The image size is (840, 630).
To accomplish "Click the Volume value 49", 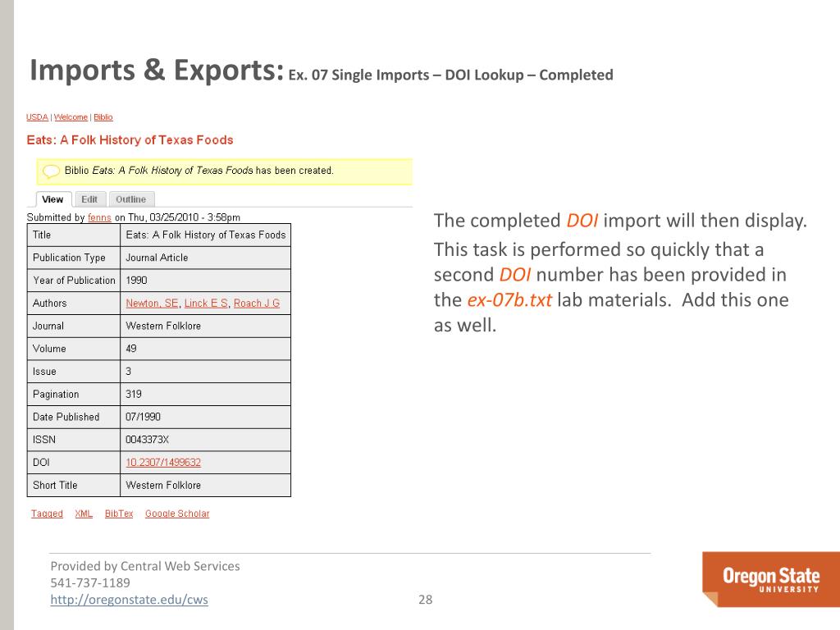I will [x=206, y=348].
